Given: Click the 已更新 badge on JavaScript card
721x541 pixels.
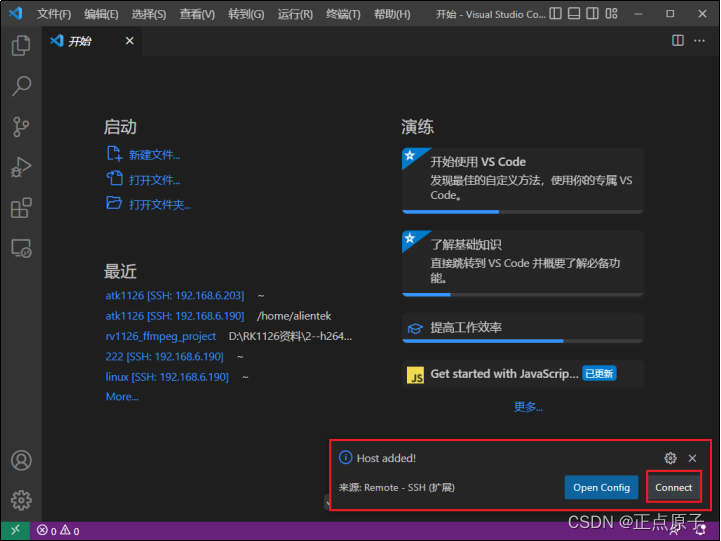Looking at the screenshot, I should 599,373.
